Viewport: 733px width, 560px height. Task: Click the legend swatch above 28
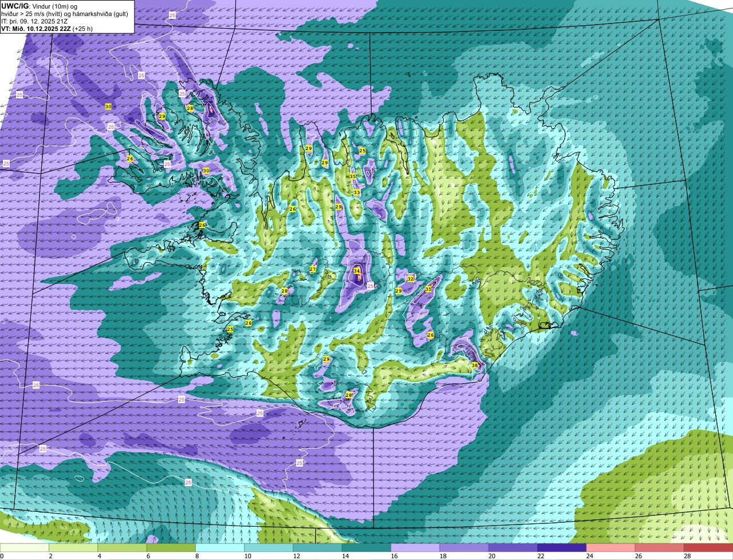point(708,548)
